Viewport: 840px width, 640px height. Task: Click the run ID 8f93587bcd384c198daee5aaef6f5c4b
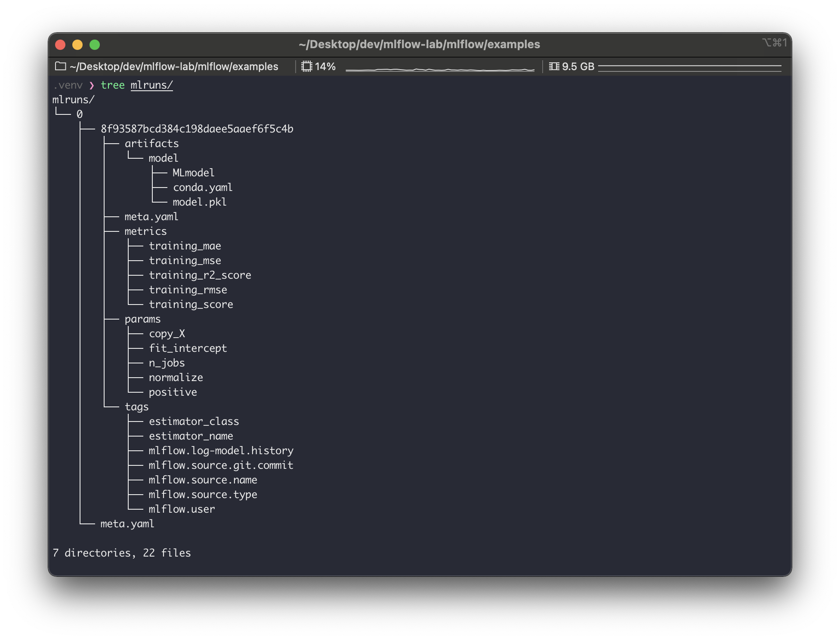[197, 129]
